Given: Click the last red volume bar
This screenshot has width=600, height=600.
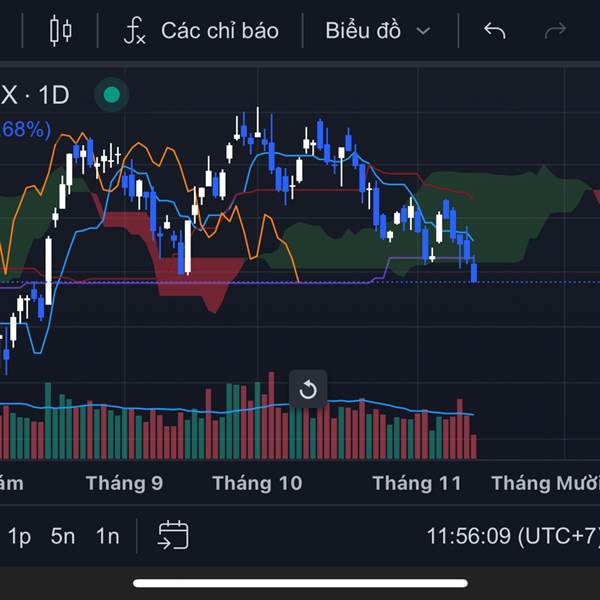Looking at the screenshot, I should coord(474,447).
